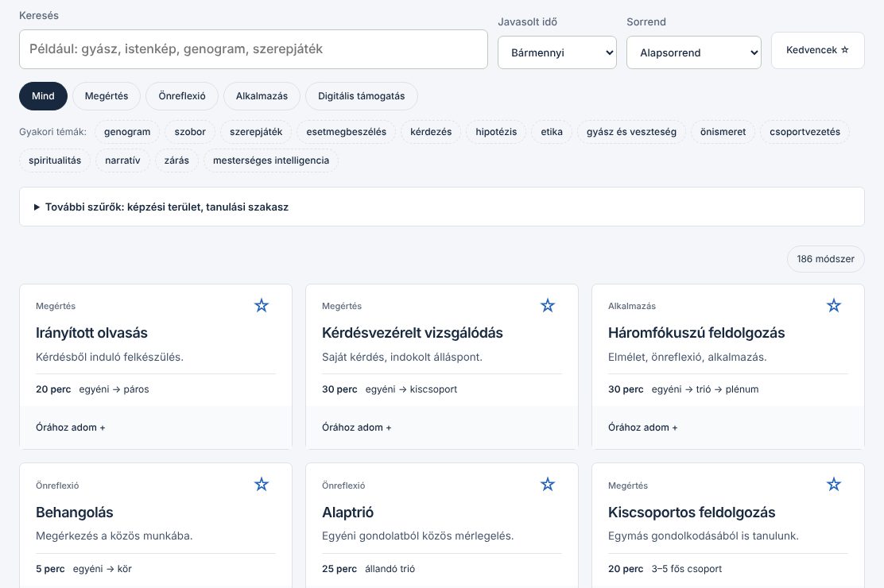This screenshot has width=884, height=588.
Task: Add Alaptrió to favorites with star
Action: point(548,484)
